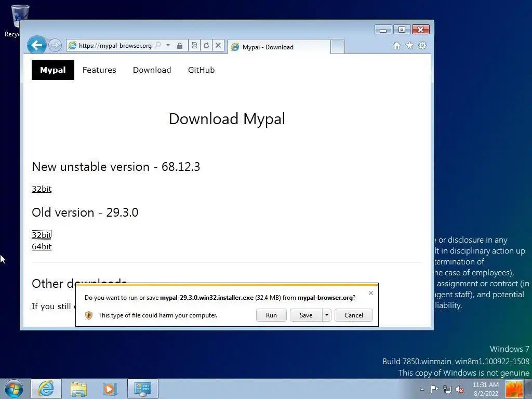Go back with the browser Back arrow
This screenshot has height=399, width=532.
pyautogui.click(x=37, y=45)
